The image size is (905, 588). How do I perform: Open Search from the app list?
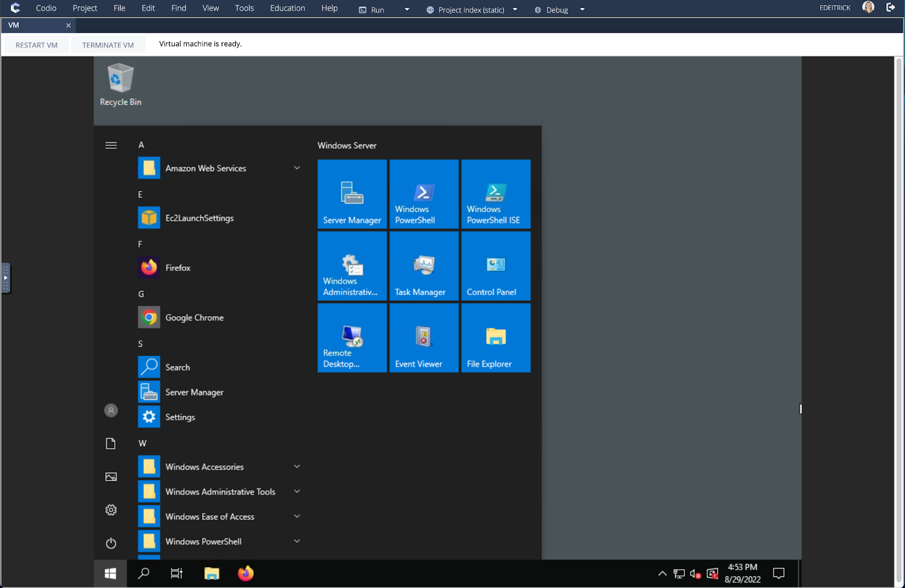click(x=220, y=367)
